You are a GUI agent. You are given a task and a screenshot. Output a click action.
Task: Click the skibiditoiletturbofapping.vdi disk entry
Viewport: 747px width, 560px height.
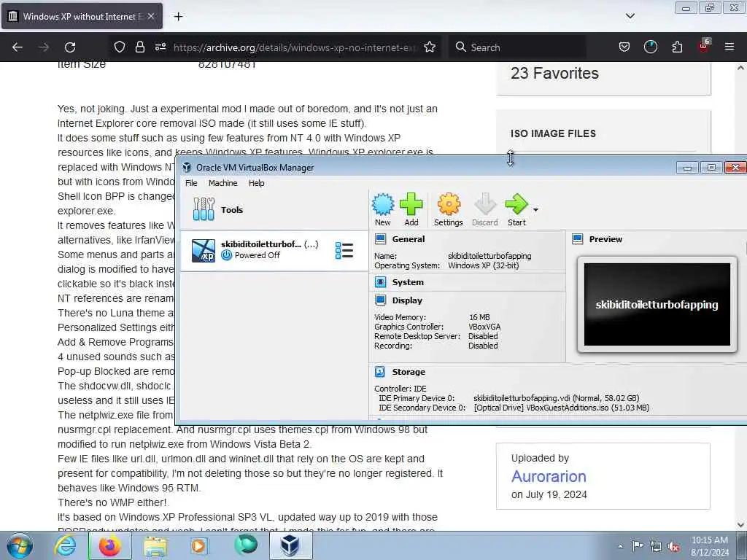557,398
